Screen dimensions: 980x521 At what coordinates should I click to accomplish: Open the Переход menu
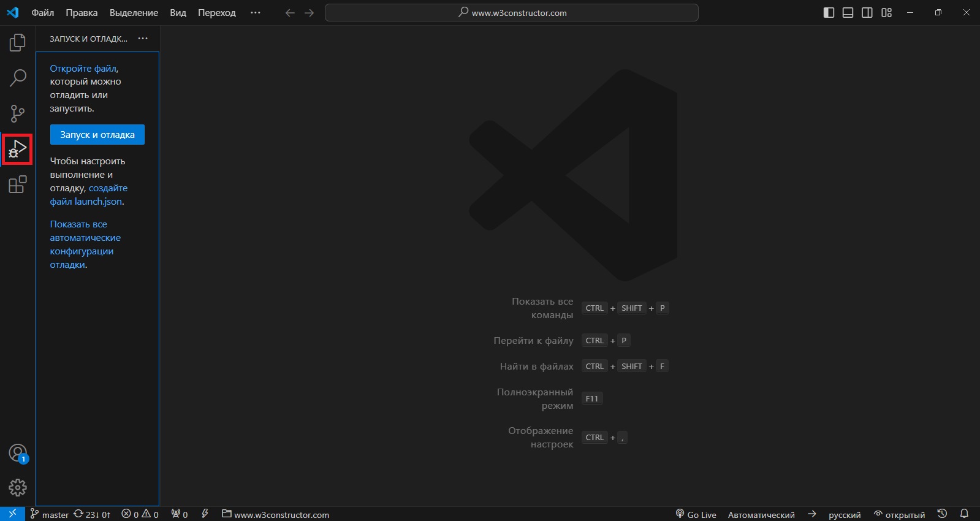(x=216, y=13)
